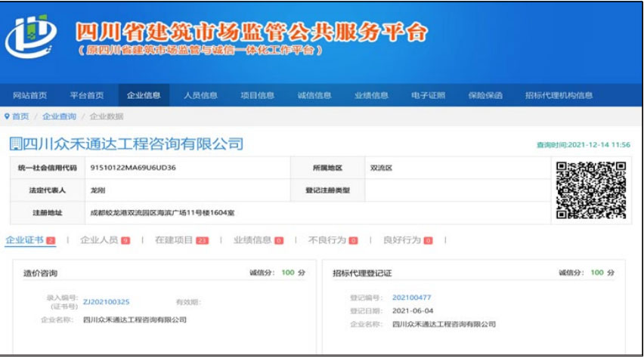Open 保险保函 navigation item
Screen dimensions: 644x358
coord(485,95)
